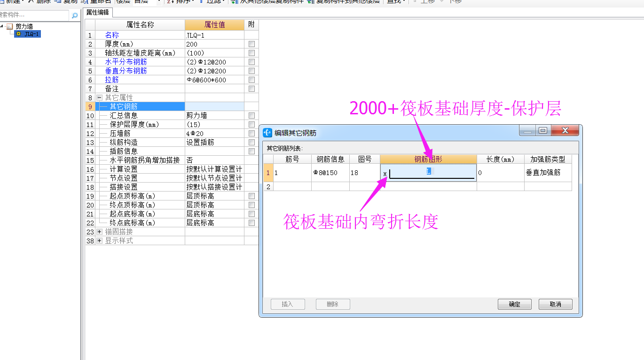The image size is (644, 360).
Task: Click the 计算设置 value cell
Action: click(x=214, y=169)
